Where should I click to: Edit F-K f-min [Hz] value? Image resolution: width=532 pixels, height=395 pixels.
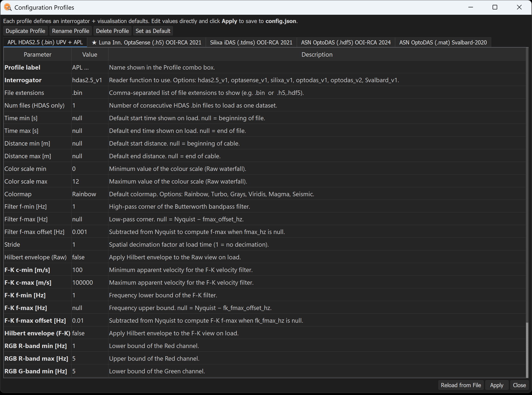pos(90,295)
